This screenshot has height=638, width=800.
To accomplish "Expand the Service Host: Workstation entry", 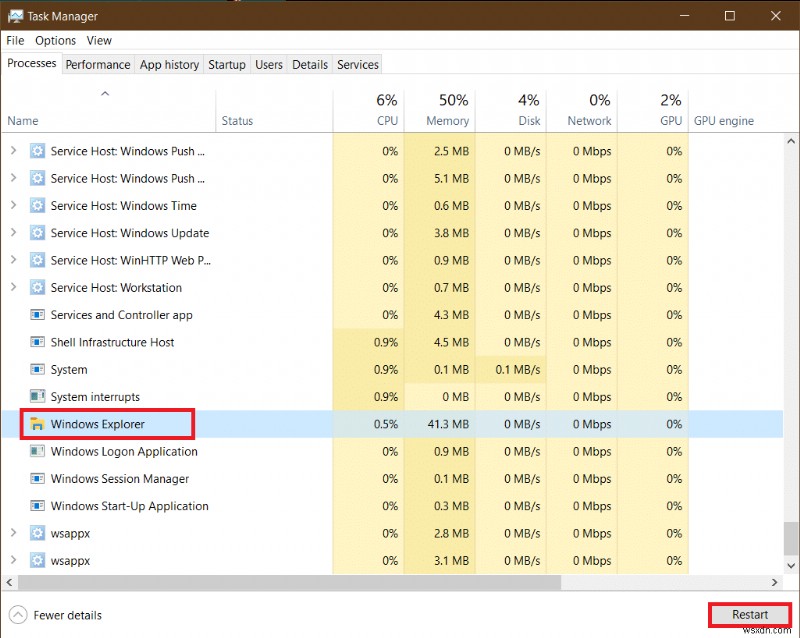I will coord(12,287).
